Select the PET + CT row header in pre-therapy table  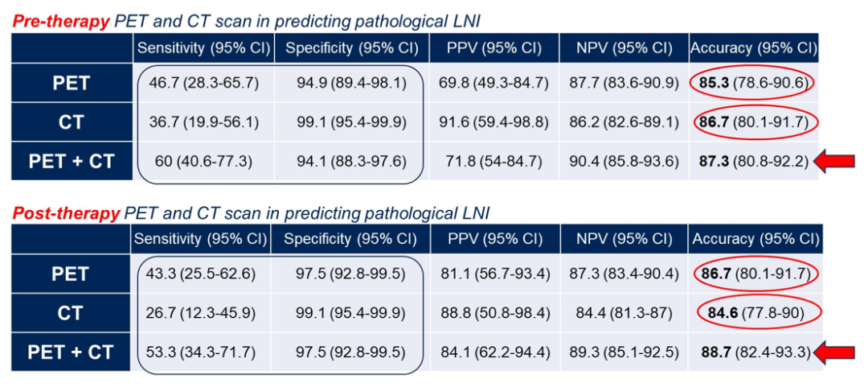71,162
